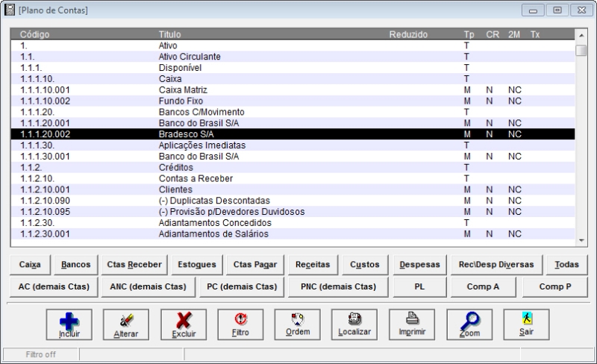Select the Fundo Fixo row
Viewport: 597px width, 364px height.
293,101
